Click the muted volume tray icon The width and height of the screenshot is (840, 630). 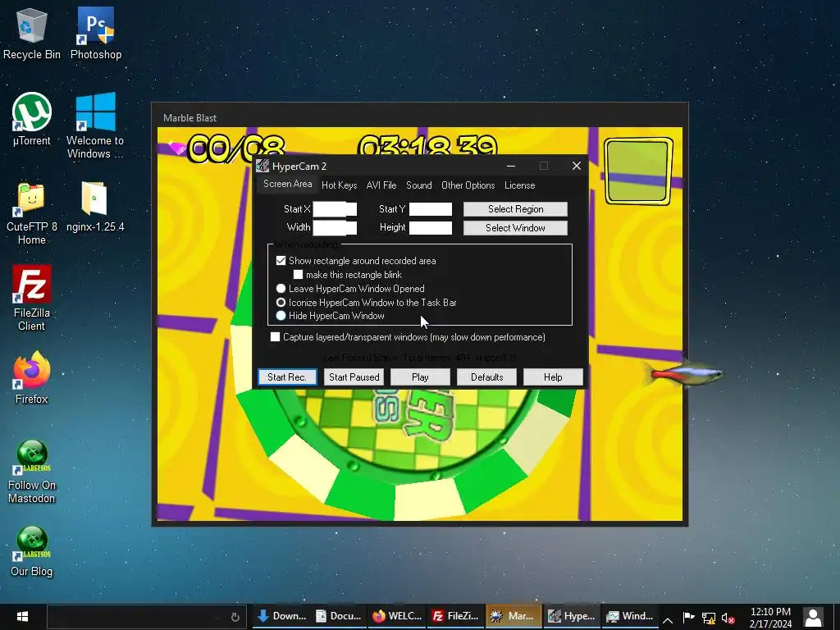[x=728, y=619]
